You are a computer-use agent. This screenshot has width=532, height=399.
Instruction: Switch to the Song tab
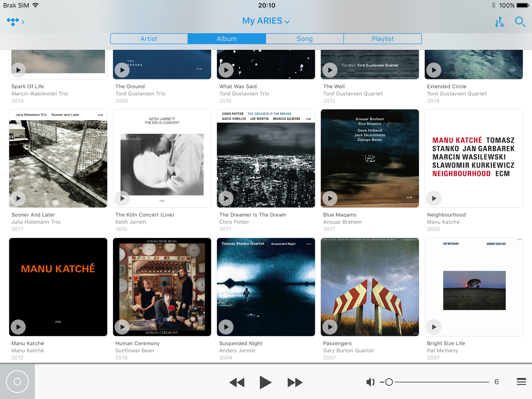click(305, 39)
